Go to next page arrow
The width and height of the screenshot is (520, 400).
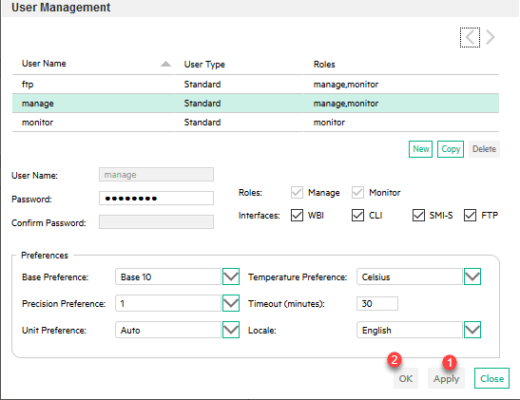(490, 37)
